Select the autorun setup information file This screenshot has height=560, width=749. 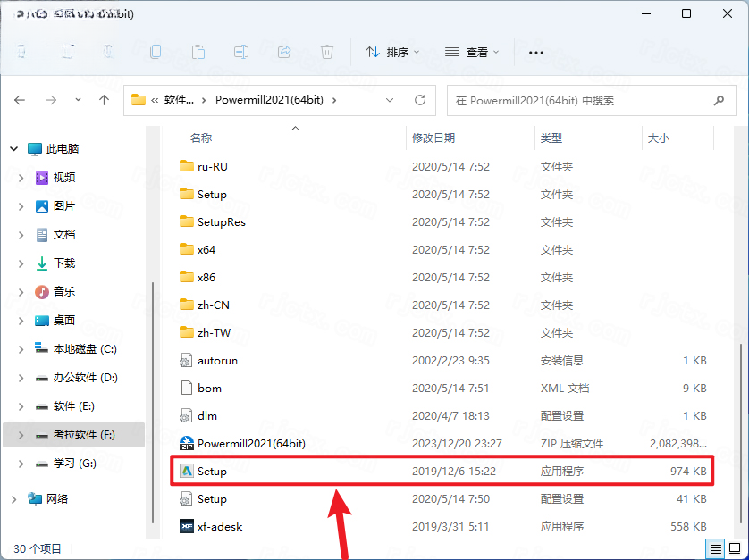pos(217,361)
